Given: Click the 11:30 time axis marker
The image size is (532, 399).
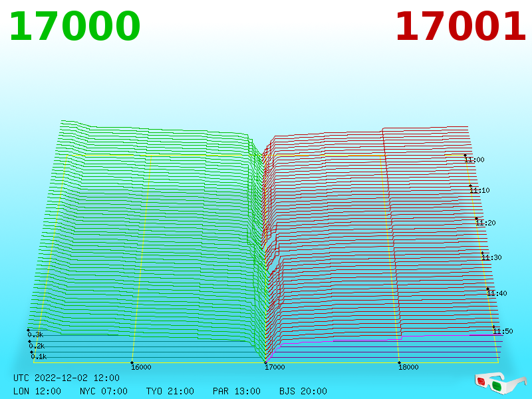Looking at the screenshot, I should (491, 257).
